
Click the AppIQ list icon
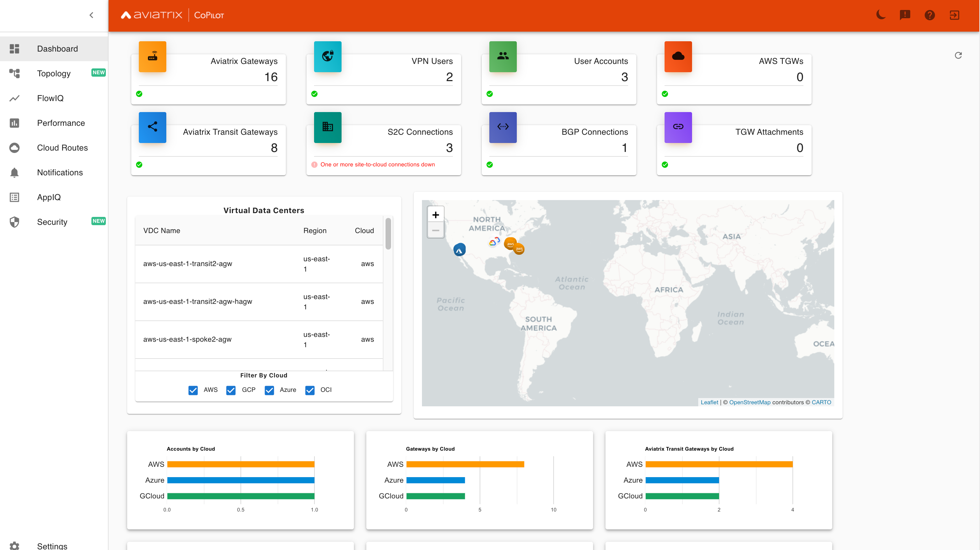tap(14, 197)
